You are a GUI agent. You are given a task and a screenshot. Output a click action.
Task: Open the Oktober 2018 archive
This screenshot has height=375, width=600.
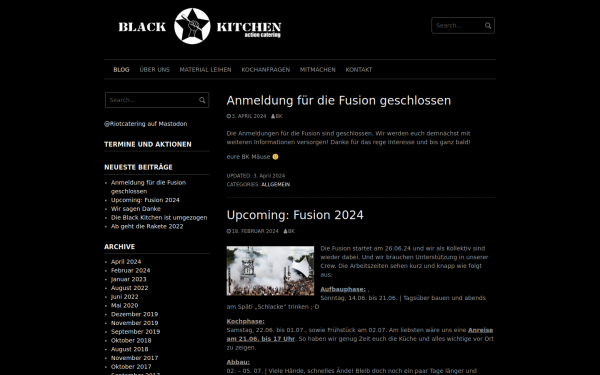coord(131,341)
